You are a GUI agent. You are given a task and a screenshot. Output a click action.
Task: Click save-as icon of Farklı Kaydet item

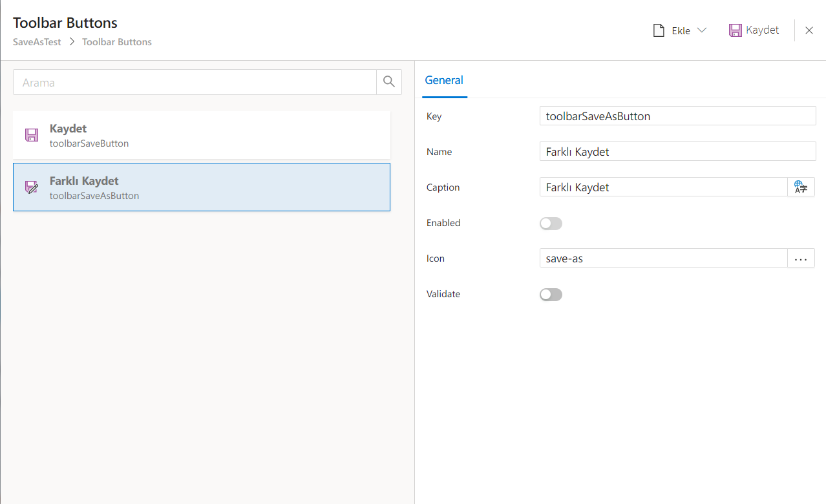(32, 187)
